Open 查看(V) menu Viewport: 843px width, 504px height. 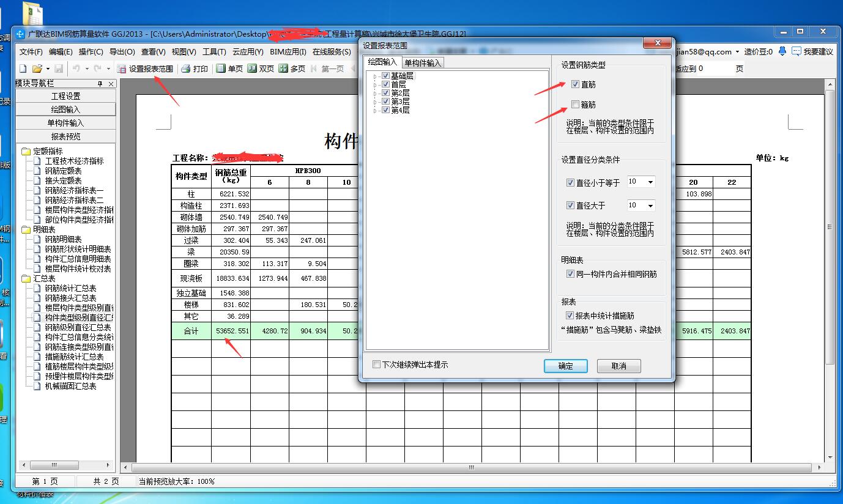153,52
